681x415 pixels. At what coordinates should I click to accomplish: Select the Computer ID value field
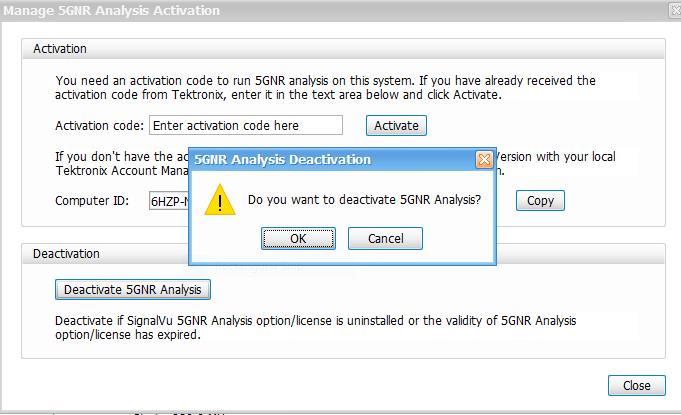(x=168, y=201)
